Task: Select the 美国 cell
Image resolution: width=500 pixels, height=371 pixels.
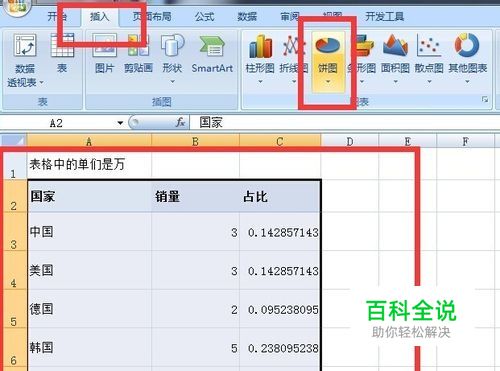Action: tap(89, 270)
